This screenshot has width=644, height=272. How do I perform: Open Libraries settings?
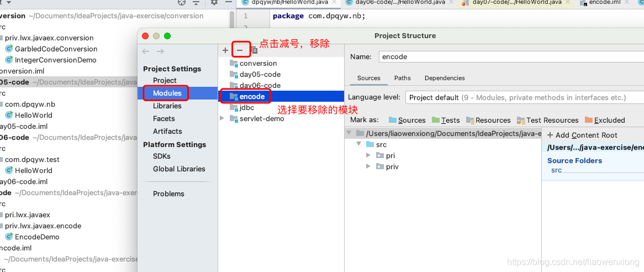coord(167,106)
